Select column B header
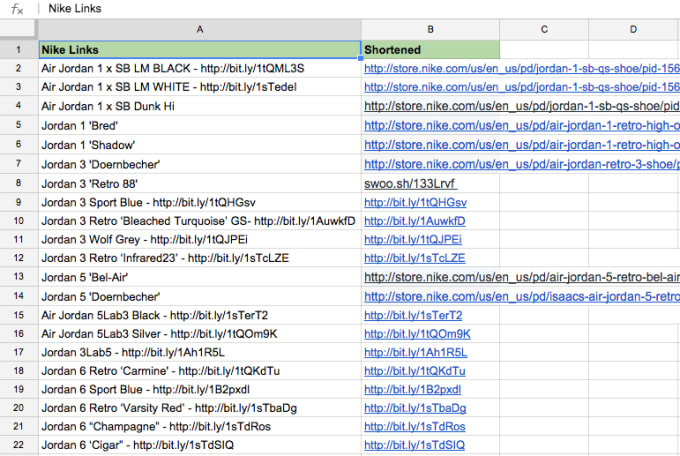 [430, 30]
